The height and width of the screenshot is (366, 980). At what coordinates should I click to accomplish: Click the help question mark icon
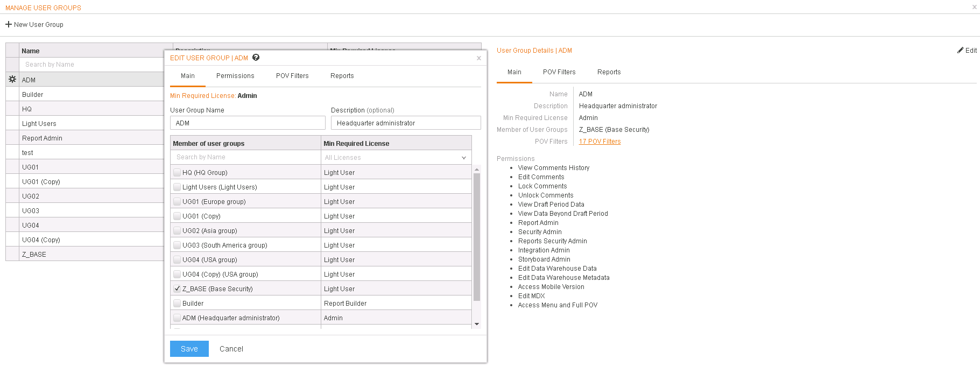coord(256,58)
